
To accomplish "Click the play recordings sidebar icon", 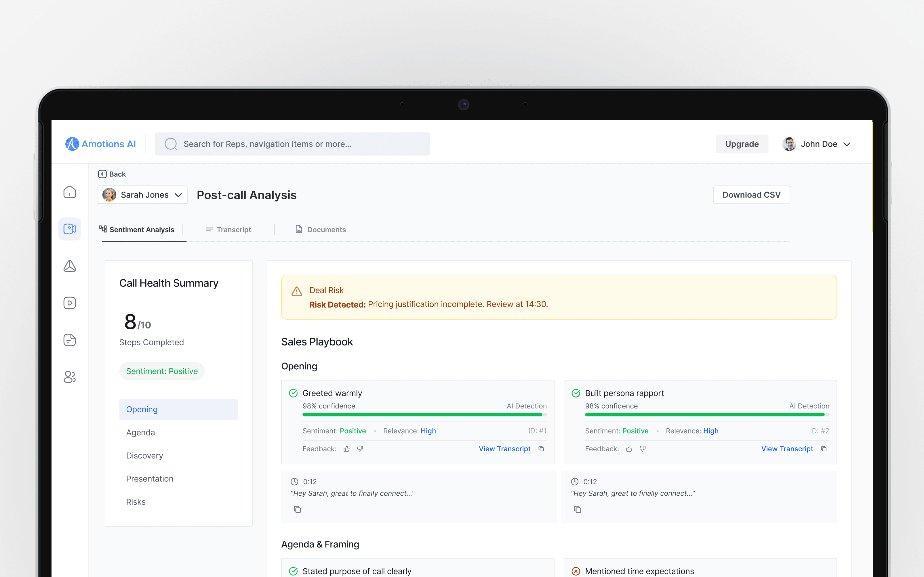I will pyautogui.click(x=69, y=303).
